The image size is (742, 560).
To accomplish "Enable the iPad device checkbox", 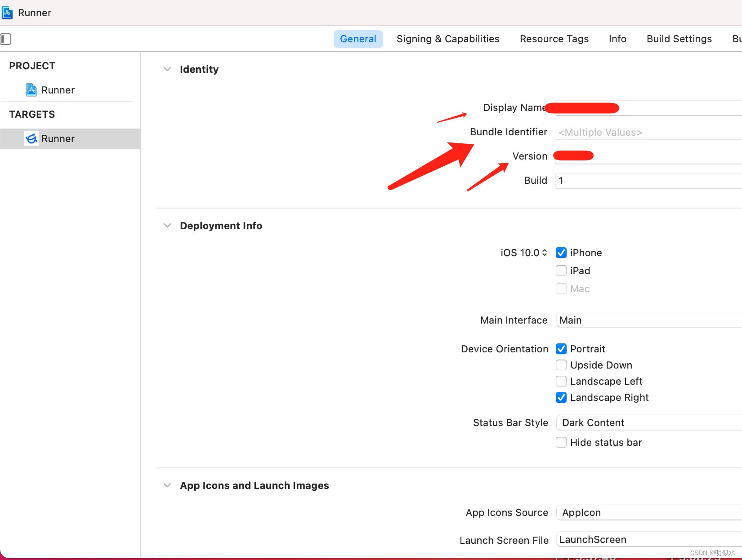I will [x=561, y=271].
